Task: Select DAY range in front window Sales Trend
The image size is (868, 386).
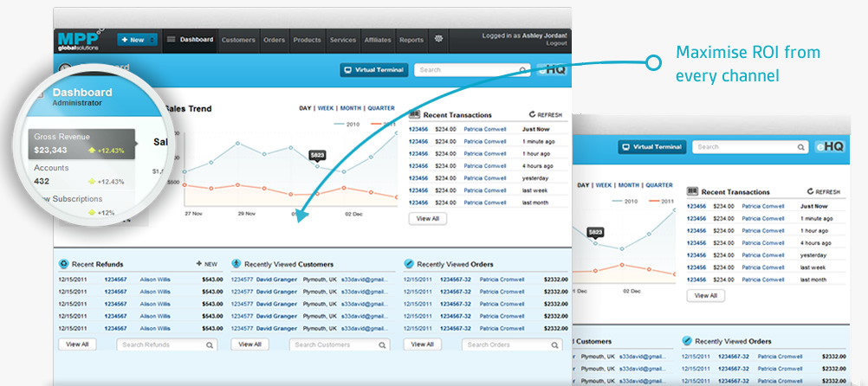Action: tap(305, 108)
